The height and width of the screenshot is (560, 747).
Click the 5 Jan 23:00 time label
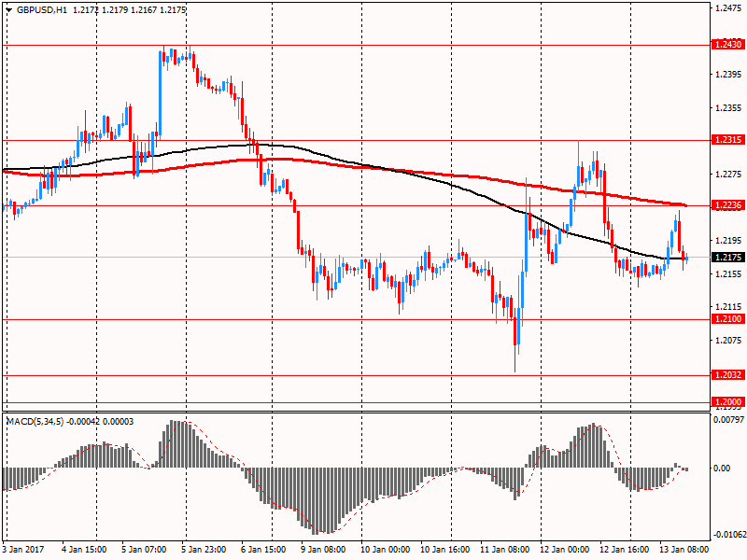point(204,549)
